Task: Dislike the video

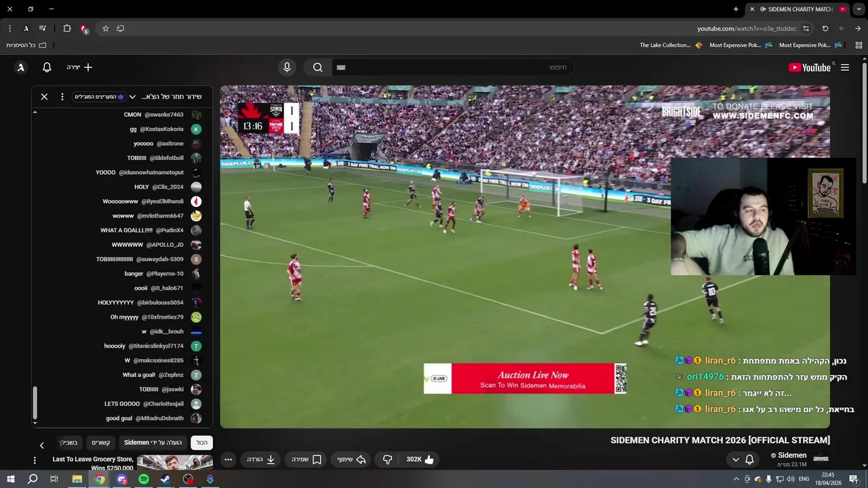Action: 387,460
